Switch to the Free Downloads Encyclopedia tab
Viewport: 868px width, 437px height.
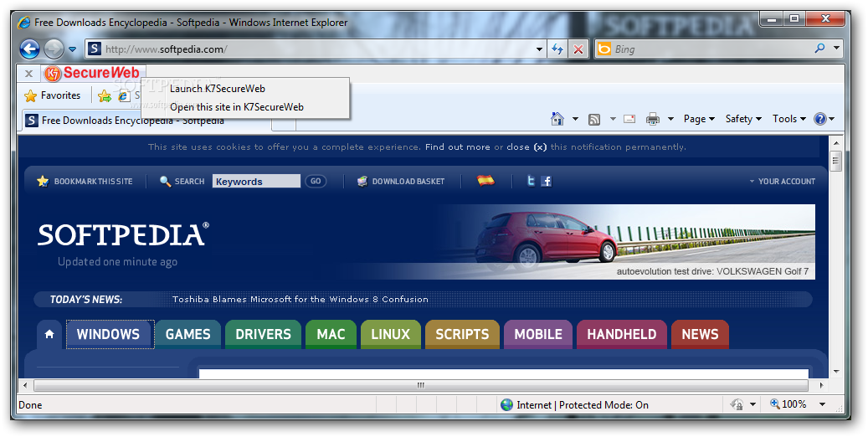pos(146,121)
